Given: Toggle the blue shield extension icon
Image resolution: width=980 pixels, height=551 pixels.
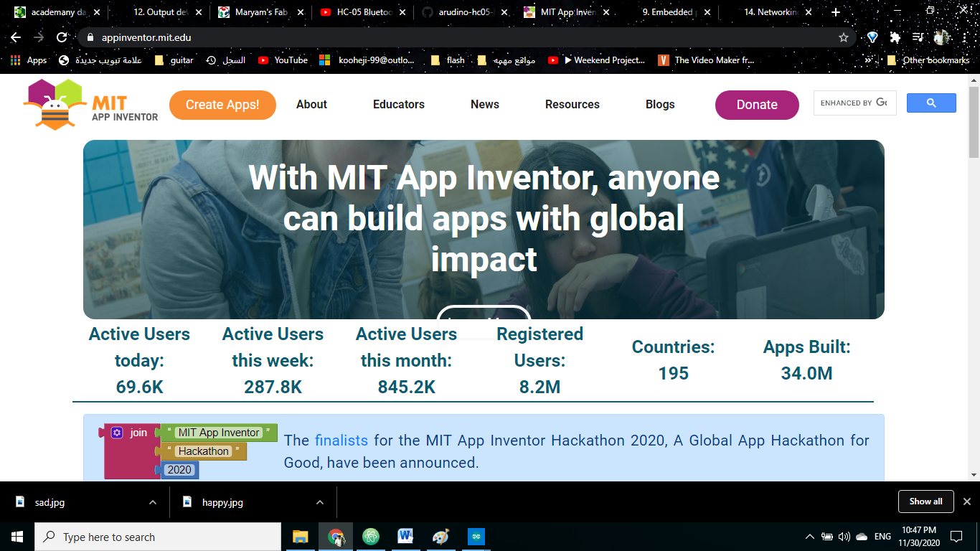Looking at the screenshot, I should (x=870, y=37).
